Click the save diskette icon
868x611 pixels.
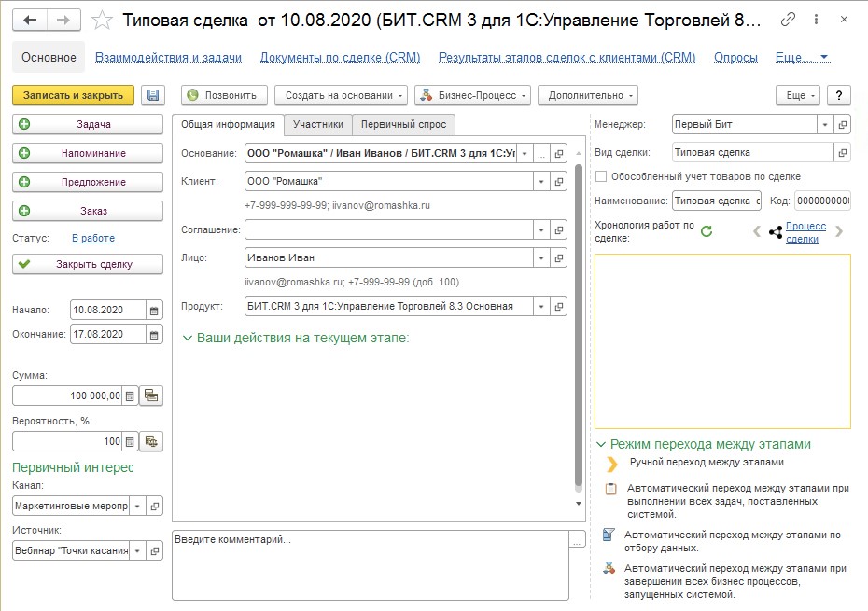(153, 95)
